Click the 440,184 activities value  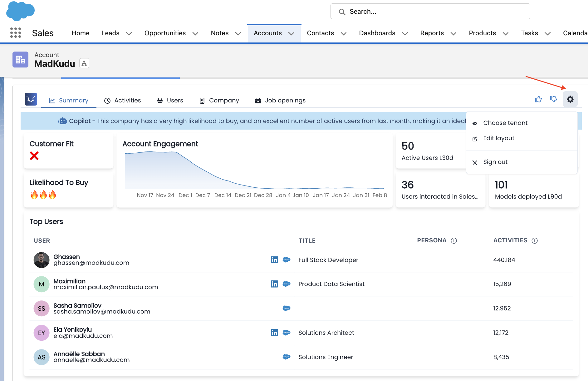[504, 260]
